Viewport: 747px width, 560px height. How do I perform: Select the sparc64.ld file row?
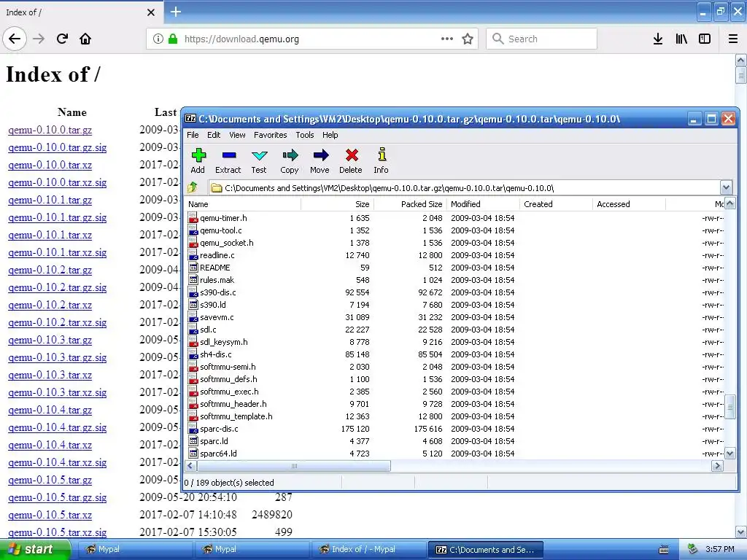(x=455, y=454)
